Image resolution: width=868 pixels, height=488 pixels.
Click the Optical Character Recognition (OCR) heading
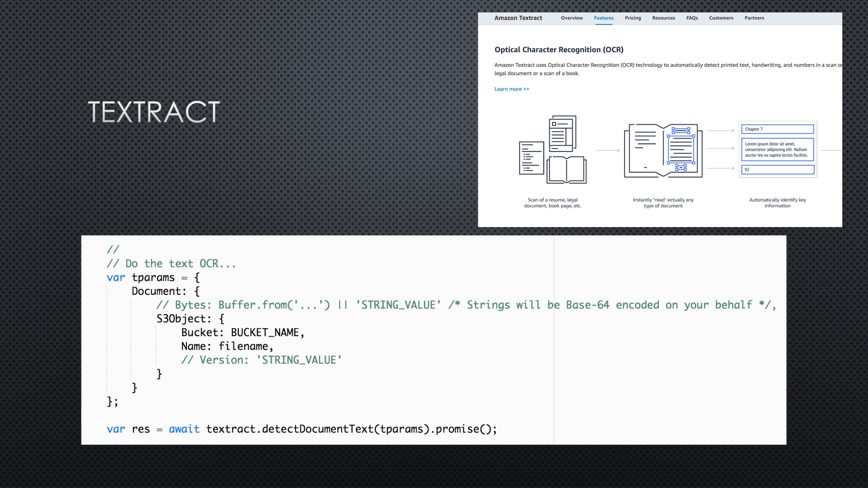tap(559, 49)
